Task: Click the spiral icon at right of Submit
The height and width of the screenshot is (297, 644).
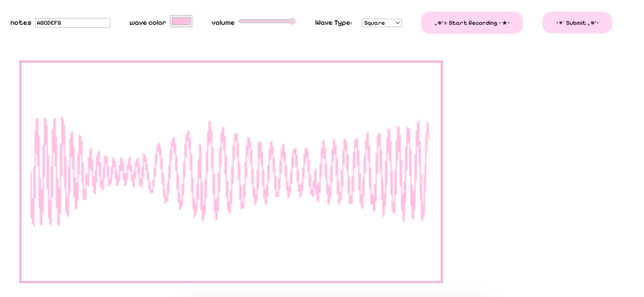Action: [592, 23]
